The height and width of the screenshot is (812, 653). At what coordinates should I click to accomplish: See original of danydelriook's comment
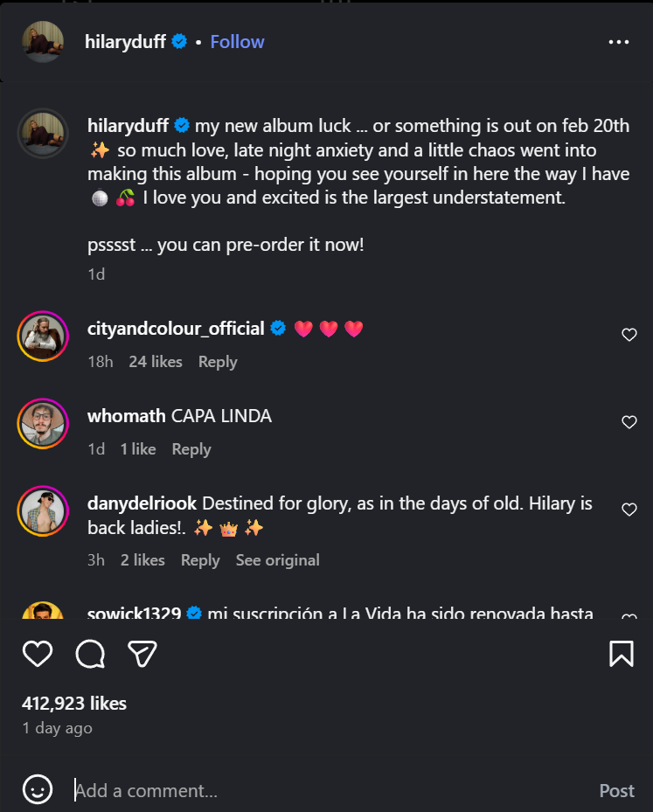277,560
